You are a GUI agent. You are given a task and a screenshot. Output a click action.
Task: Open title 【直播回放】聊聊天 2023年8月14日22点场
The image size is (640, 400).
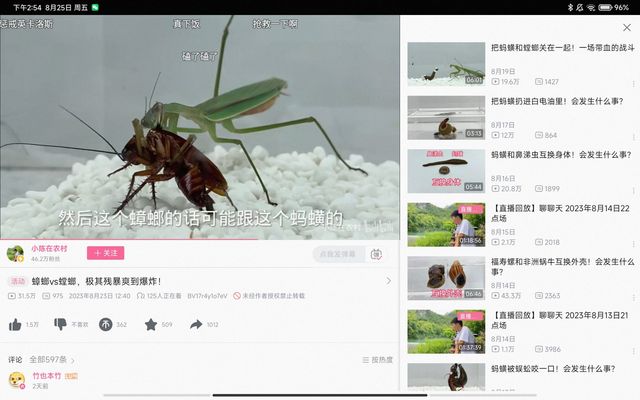point(560,213)
